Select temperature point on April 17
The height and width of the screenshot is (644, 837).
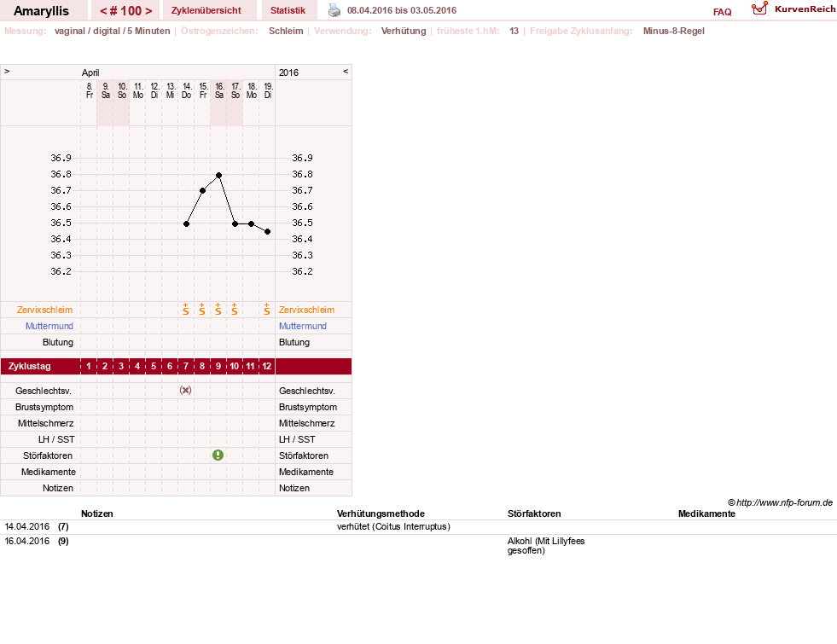pos(235,223)
